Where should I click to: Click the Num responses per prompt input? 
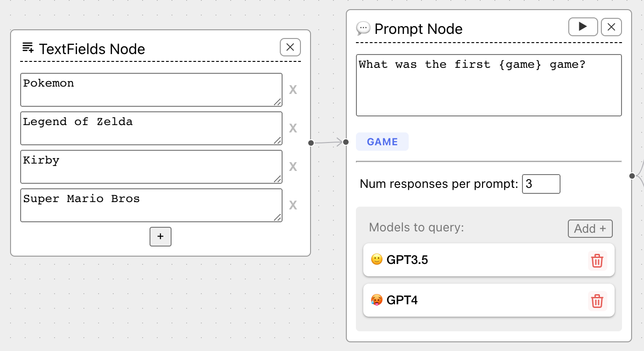pos(541,184)
